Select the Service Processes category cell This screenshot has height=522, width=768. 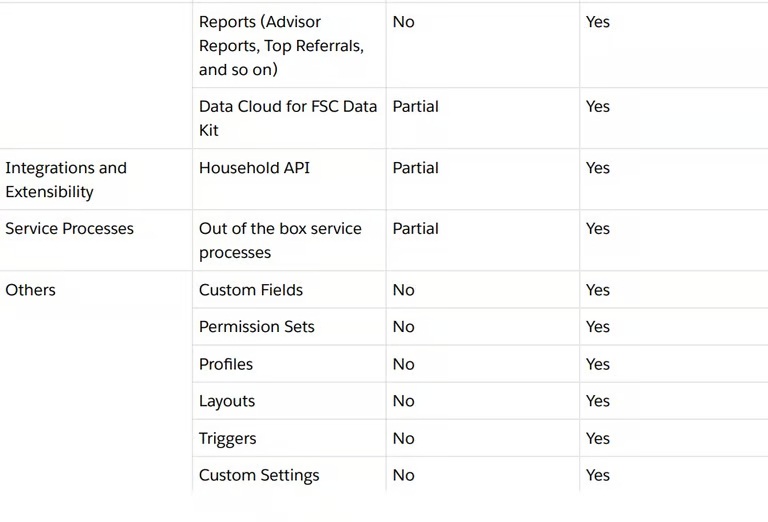click(x=69, y=229)
